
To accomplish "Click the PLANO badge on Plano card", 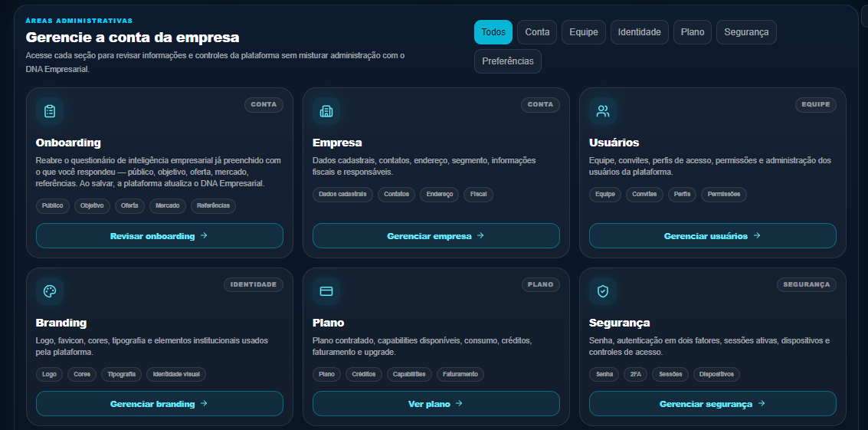I will [x=540, y=285].
